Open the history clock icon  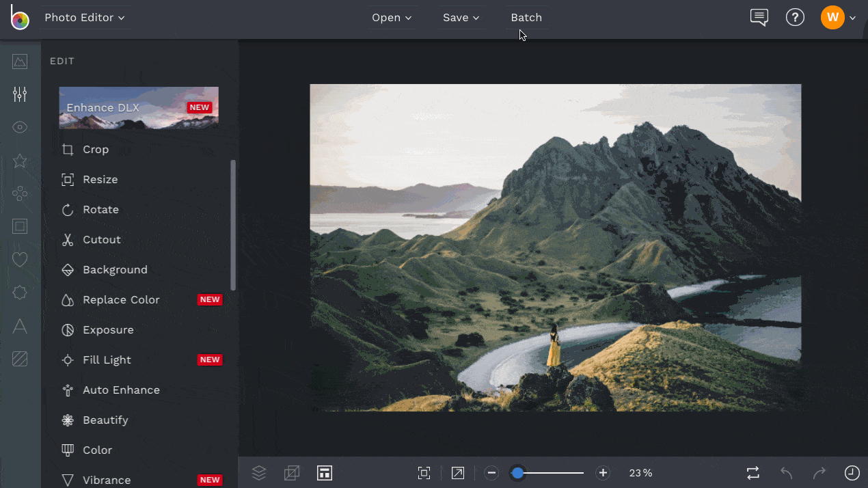point(852,473)
